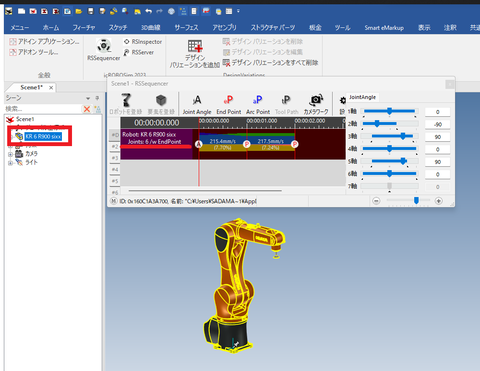Clear the scene search with red X

[87, 109]
